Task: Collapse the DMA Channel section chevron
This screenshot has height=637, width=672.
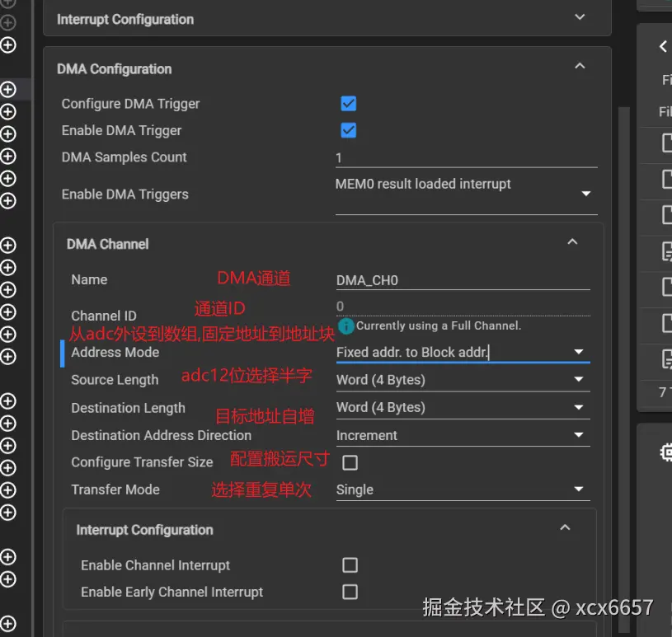Action: tap(572, 242)
